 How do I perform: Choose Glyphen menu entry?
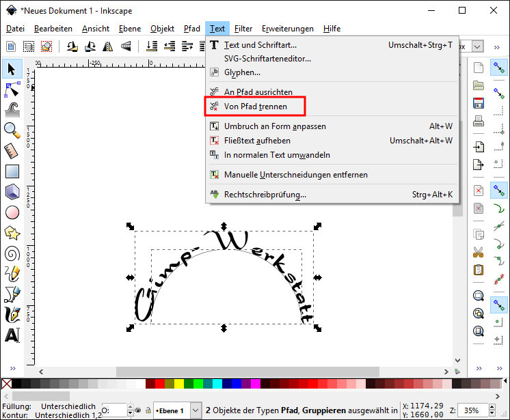332,72
